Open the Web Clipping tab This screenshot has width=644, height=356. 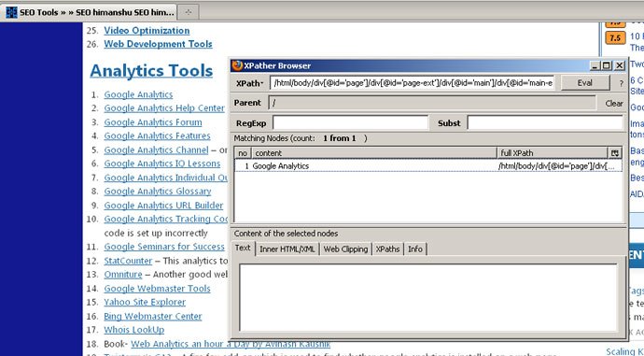(x=346, y=249)
